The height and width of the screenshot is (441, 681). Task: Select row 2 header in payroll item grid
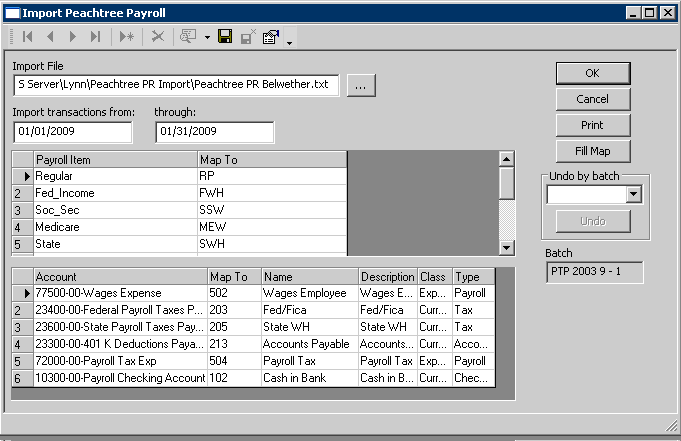coord(23,193)
